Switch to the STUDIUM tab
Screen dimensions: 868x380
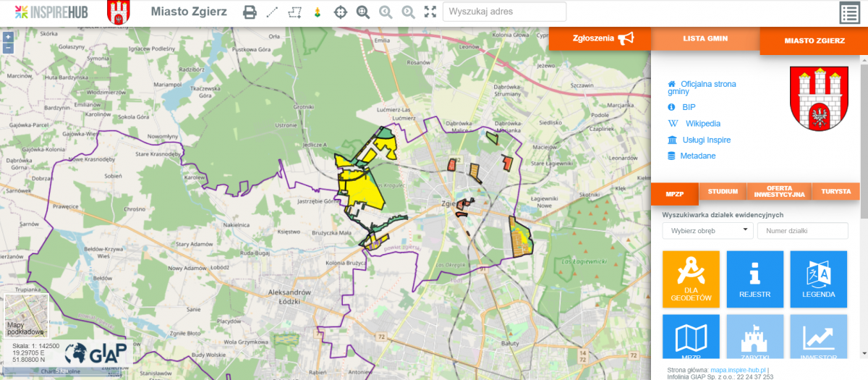(x=723, y=192)
